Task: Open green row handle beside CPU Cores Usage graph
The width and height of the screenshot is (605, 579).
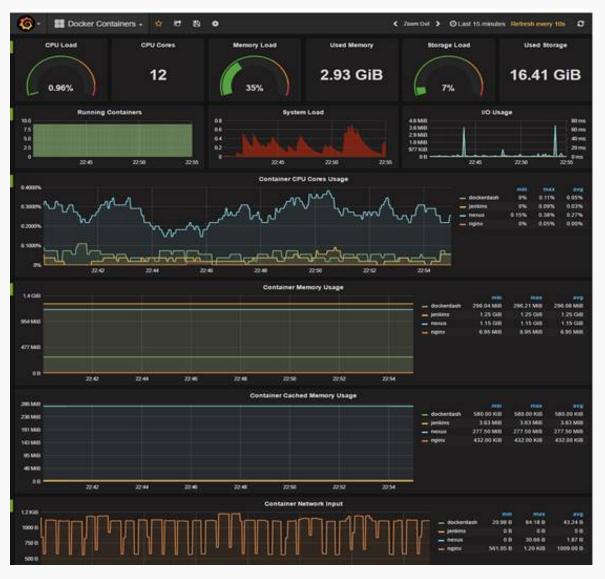Action: (12, 181)
